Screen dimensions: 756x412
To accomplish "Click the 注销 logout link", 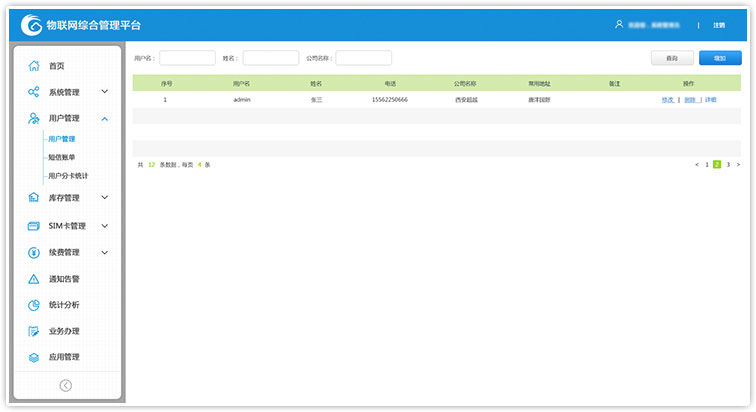I will (719, 25).
